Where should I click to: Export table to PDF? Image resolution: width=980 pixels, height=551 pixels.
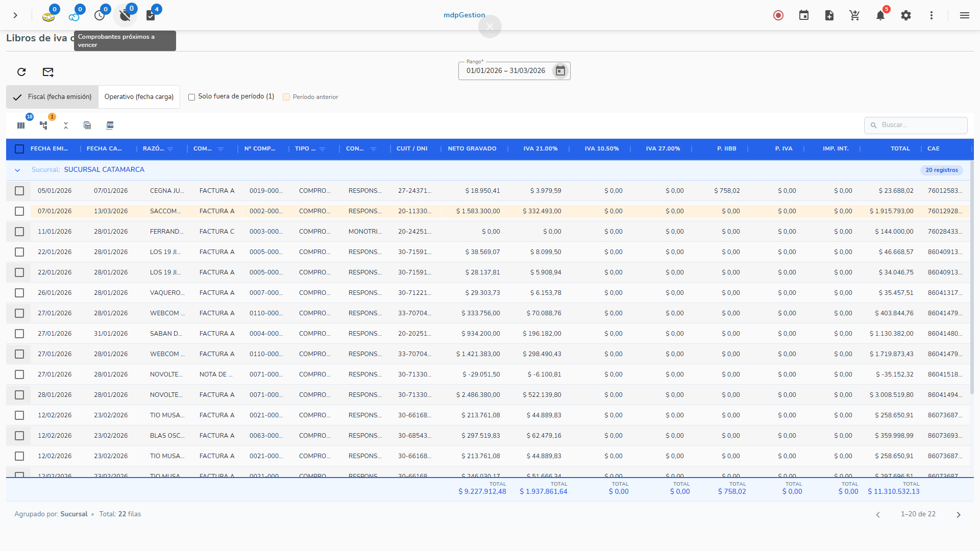click(x=110, y=126)
